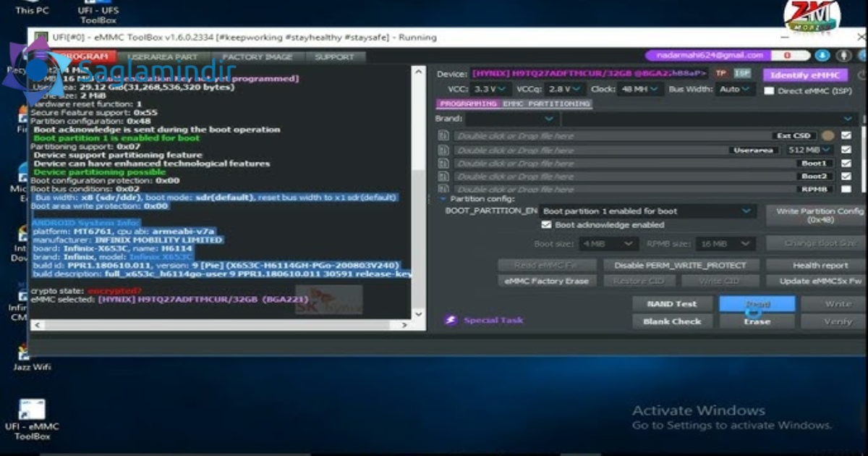Toggle the Ext CSD row checkbox
Image resolution: width=868 pixels, height=456 pixels.
846,135
